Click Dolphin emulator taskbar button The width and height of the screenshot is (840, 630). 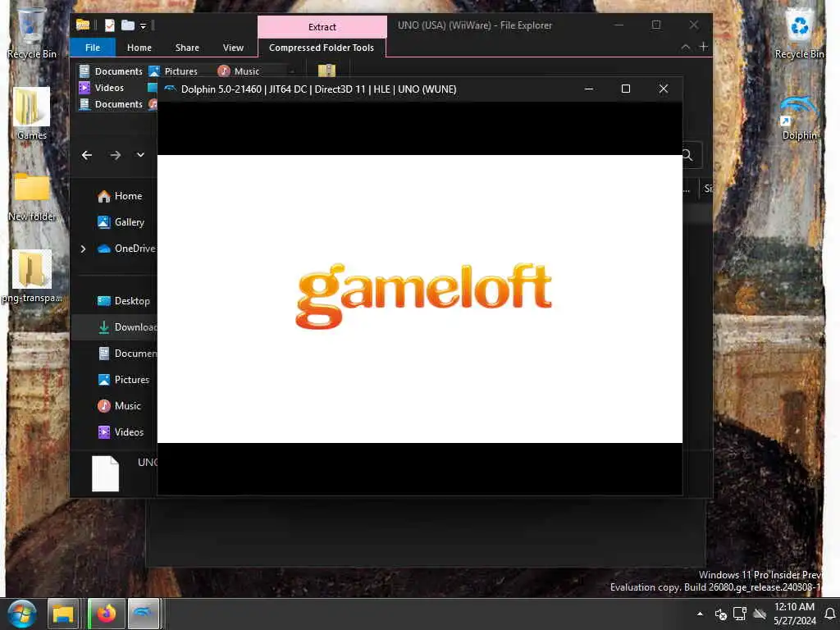143,614
